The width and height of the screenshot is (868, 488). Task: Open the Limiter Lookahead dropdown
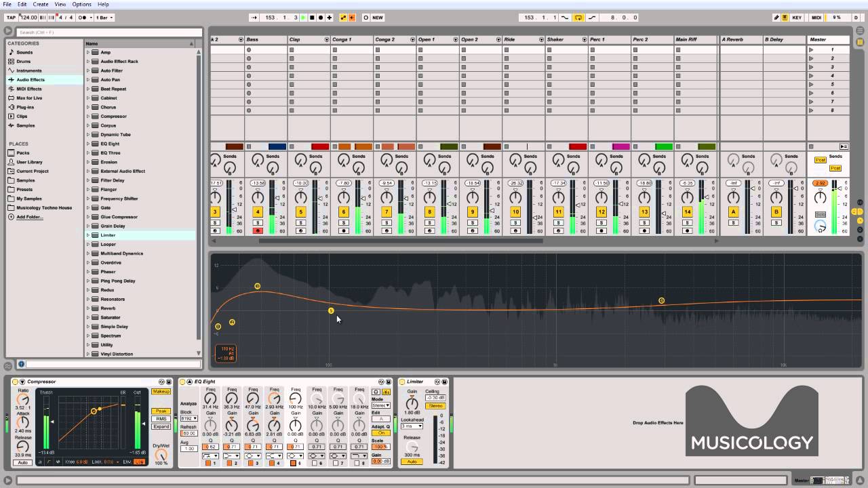[412, 426]
